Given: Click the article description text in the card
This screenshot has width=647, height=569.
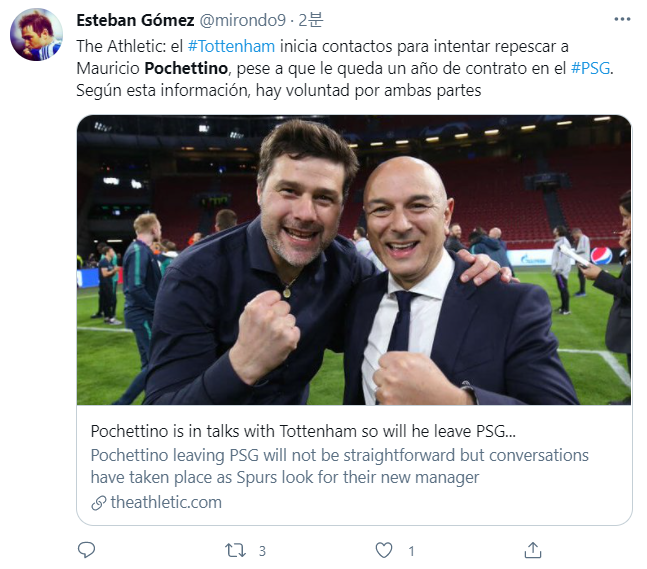Looking at the screenshot, I should pos(340,466).
